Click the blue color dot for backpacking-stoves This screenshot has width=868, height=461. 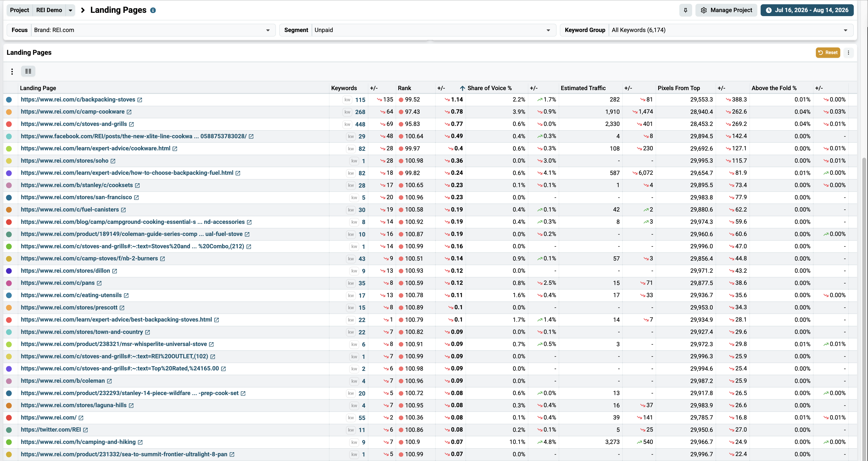(9, 100)
